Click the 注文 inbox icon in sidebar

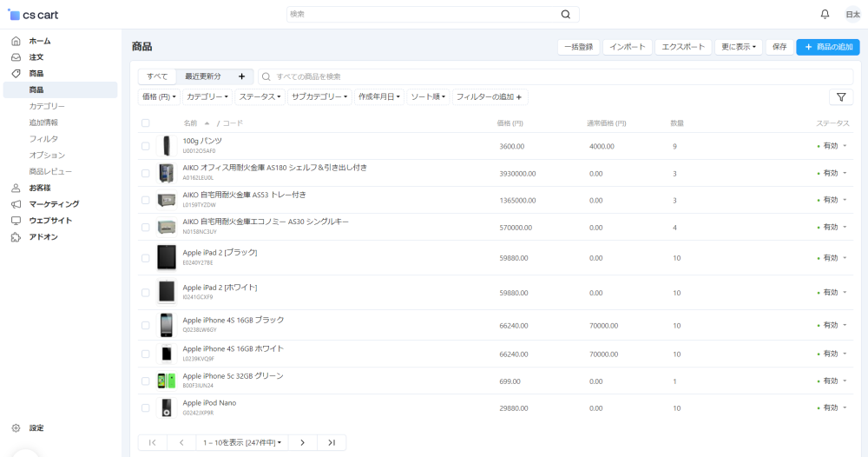(x=16, y=57)
